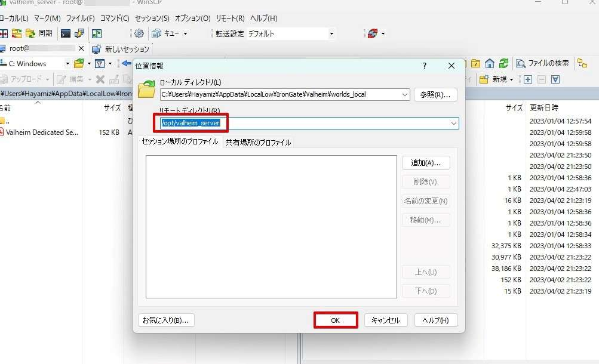Open the terminal console icon
Viewport: 599px width, 364px height.
click(x=66, y=33)
